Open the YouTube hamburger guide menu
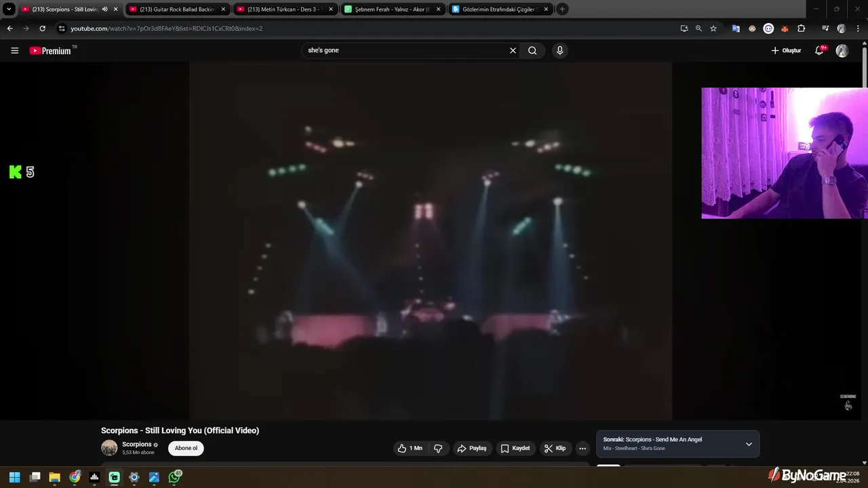The image size is (868, 488). pyautogui.click(x=14, y=51)
